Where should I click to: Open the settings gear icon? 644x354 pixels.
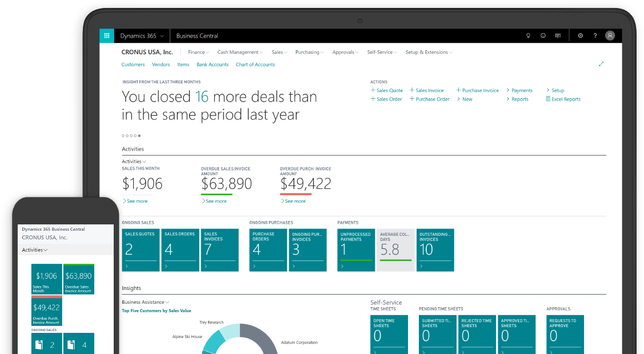580,35
